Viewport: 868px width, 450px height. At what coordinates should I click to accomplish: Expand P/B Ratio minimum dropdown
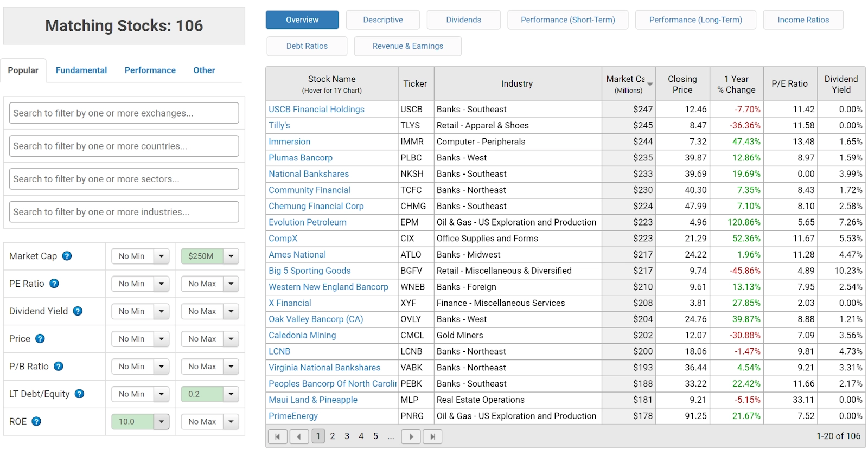click(161, 367)
